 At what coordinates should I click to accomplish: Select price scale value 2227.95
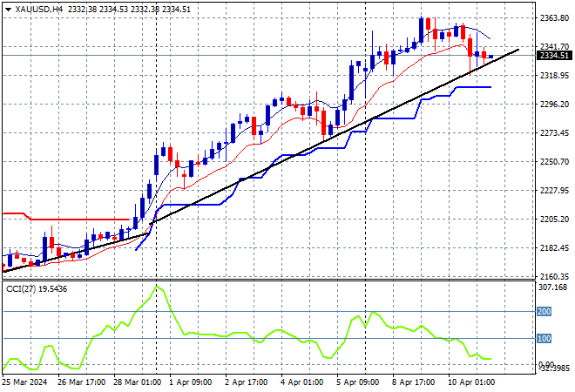tap(554, 190)
